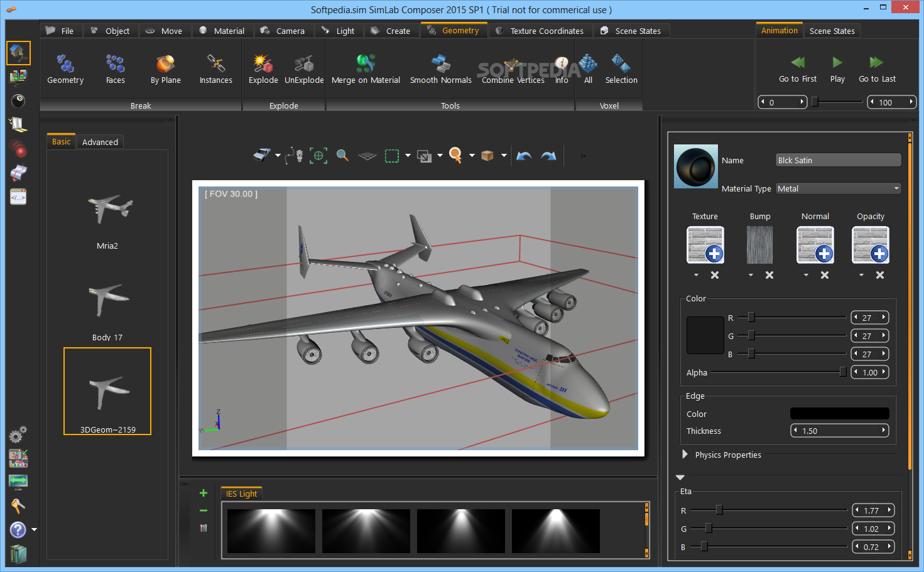
Task: Click the material preview sphere
Action: point(696,166)
